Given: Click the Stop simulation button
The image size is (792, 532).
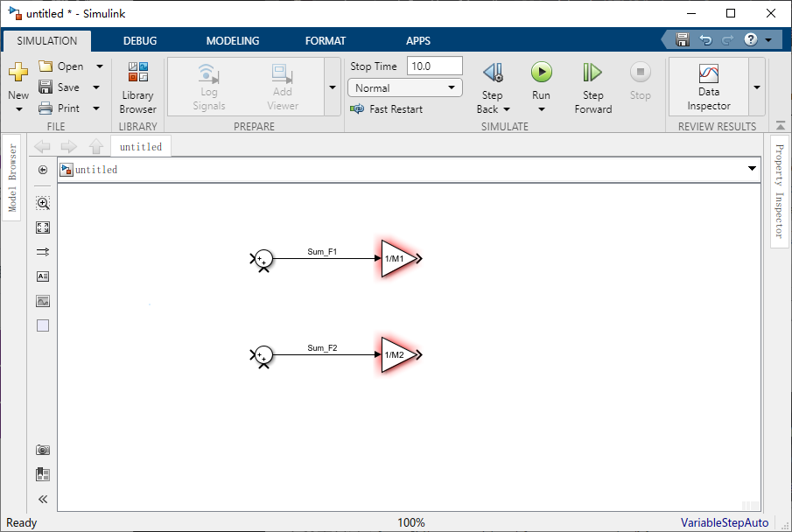Looking at the screenshot, I should (x=640, y=80).
